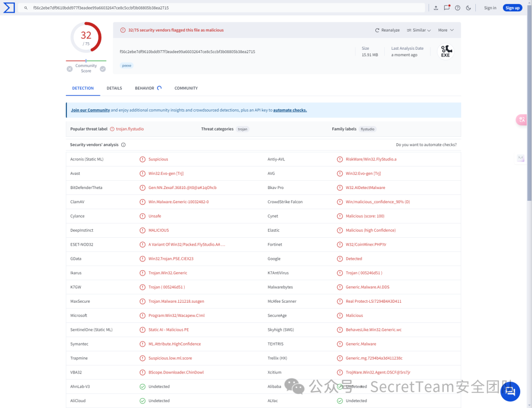Click the TrojWare.Win32.Agent.OSCF@5rs7jr result
This screenshot has height=408, width=532.
(378, 373)
